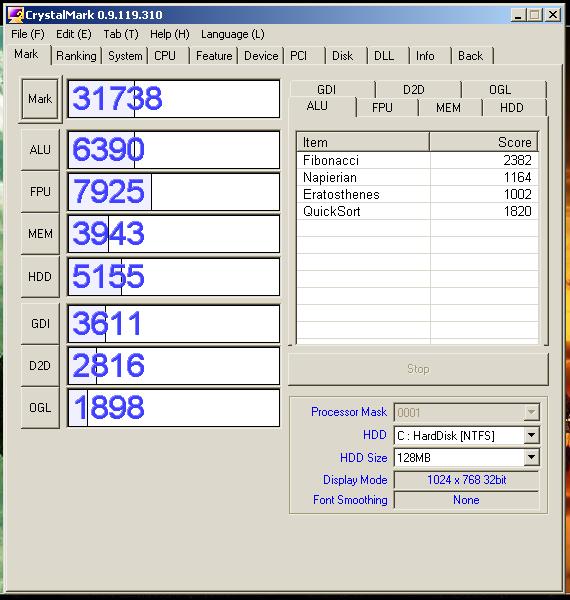Switch to the Disk tab
The image size is (570, 600).
pyautogui.click(x=347, y=56)
